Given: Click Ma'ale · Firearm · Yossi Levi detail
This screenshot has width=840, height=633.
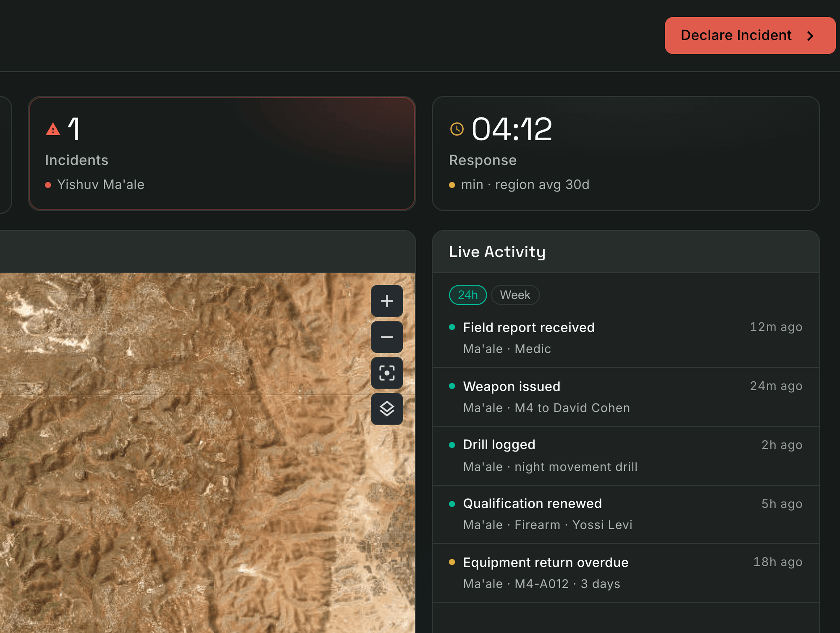Looking at the screenshot, I should pyautogui.click(x=548, y=525).
